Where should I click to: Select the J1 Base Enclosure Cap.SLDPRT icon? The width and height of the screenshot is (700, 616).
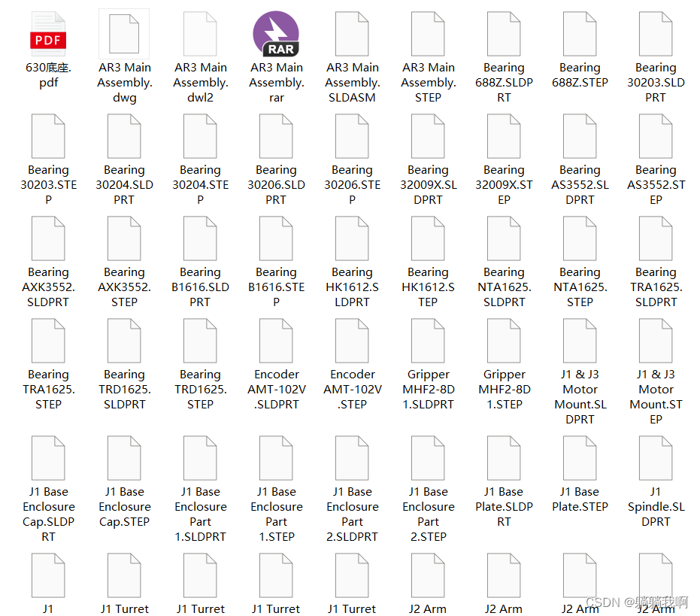point(48,458)
